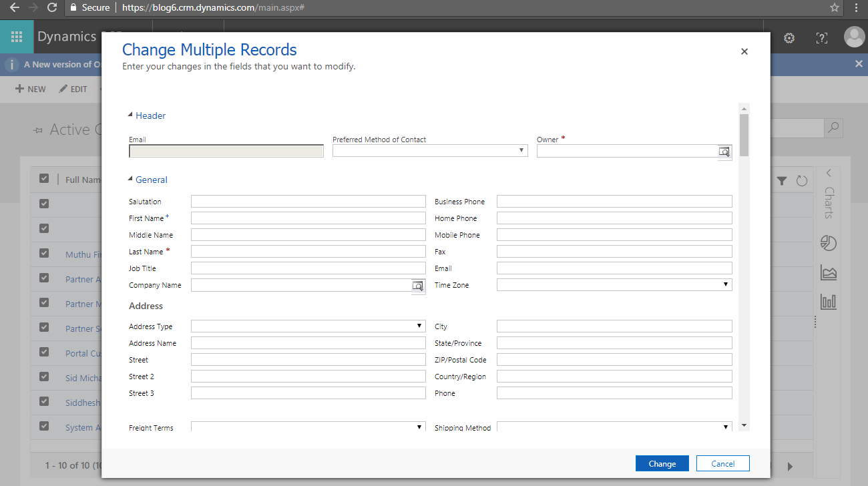Collapse the Header section

pyautogui.click(x=129, y=115)
